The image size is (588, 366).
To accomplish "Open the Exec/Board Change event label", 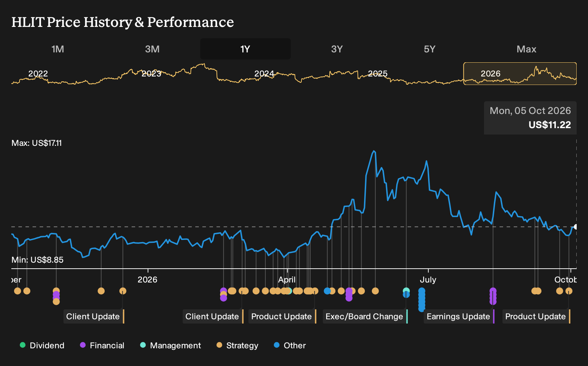I will click(x=365, y=316).
